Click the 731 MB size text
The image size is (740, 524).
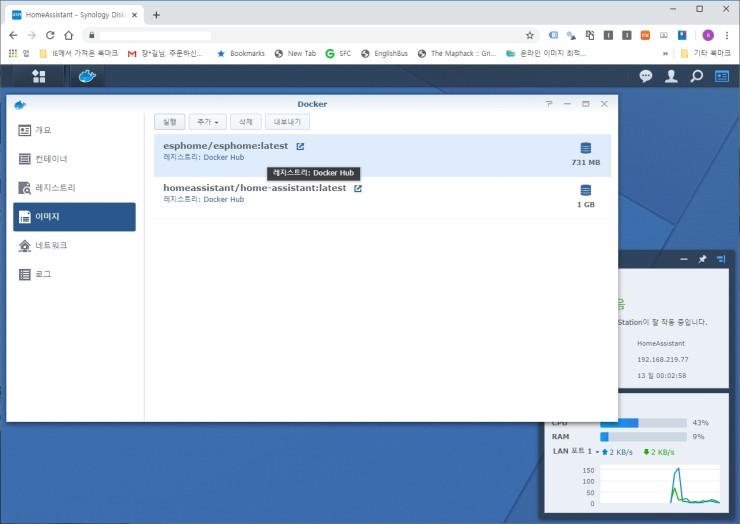[x=586, y=162]
